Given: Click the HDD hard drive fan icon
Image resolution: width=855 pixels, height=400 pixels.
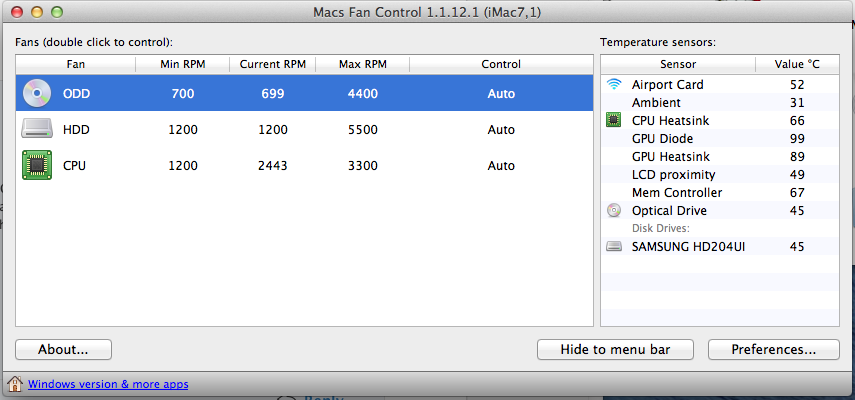Looking at the screenshot, I should coord(37,129).
